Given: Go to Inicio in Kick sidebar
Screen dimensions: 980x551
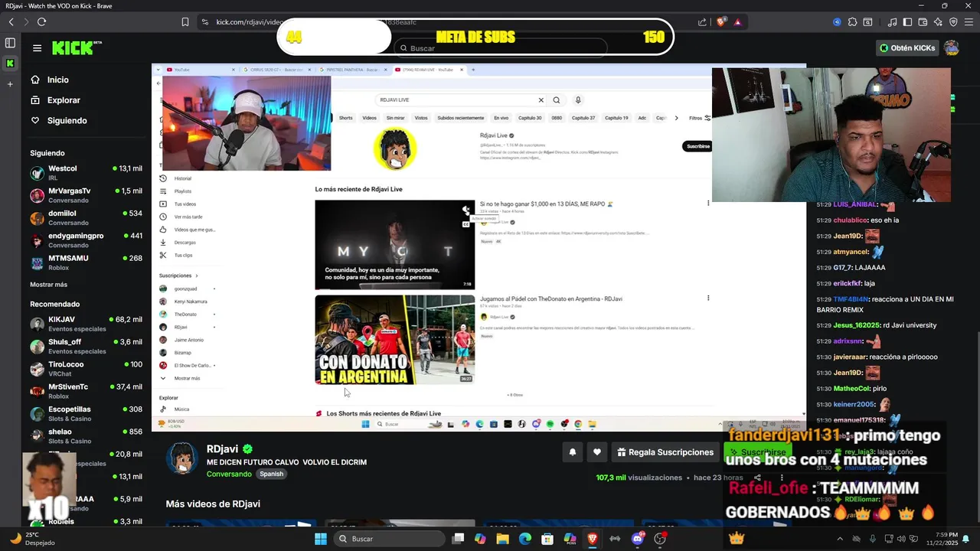Looking at the screenshot, I should [50, 80].
